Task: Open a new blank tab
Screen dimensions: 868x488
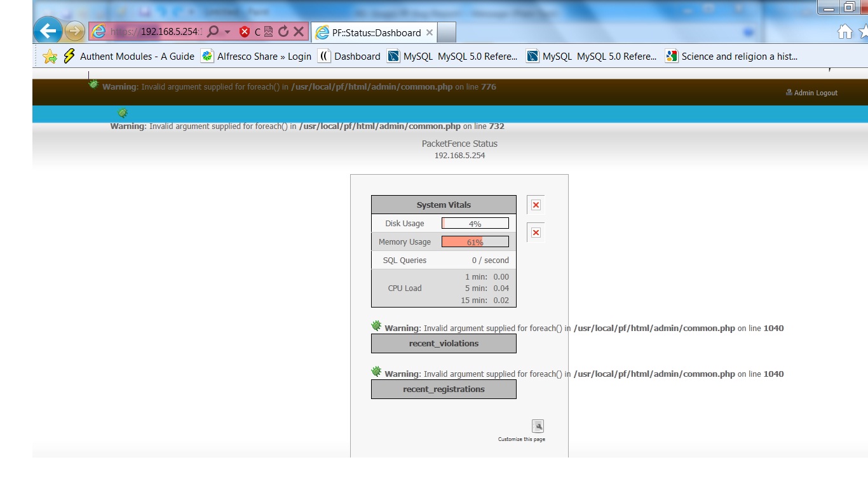Action: (447, 32)
